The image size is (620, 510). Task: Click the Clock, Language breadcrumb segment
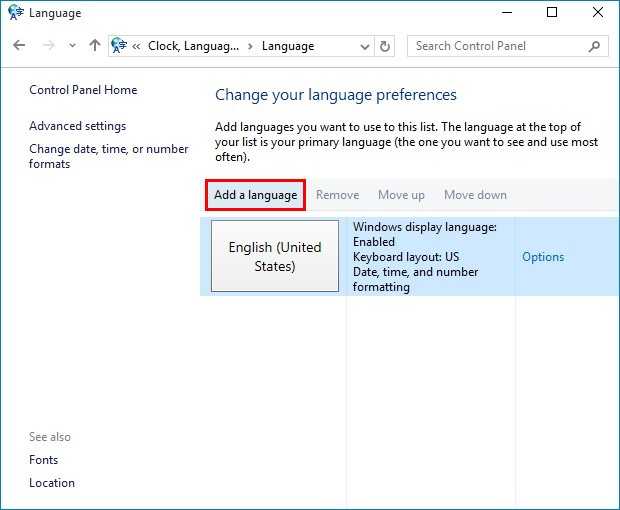coord(193,46)
